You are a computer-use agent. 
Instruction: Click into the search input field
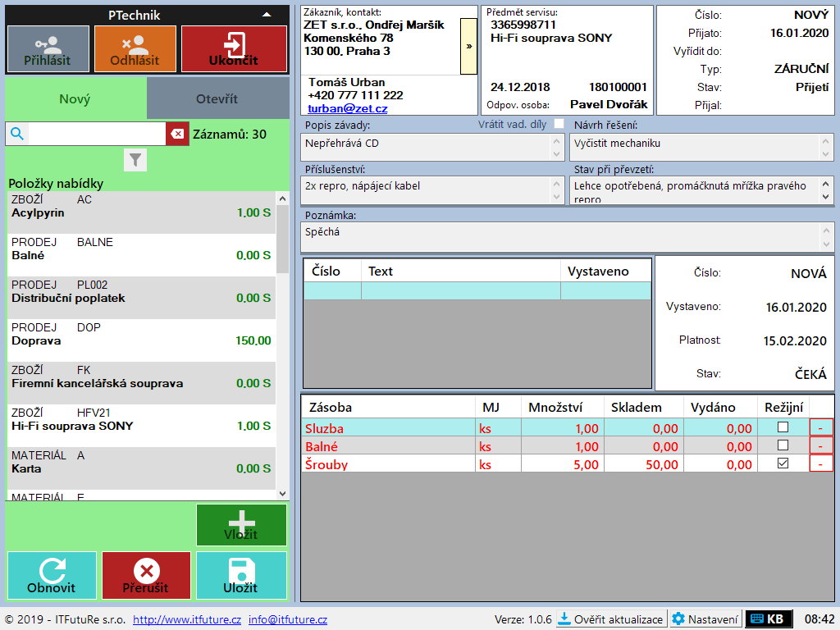97,134
